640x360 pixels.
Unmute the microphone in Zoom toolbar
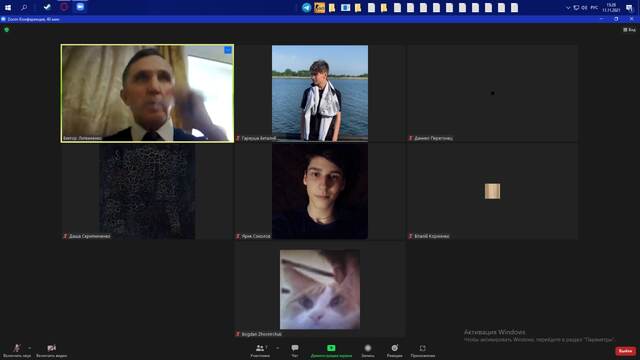point(17,351)
